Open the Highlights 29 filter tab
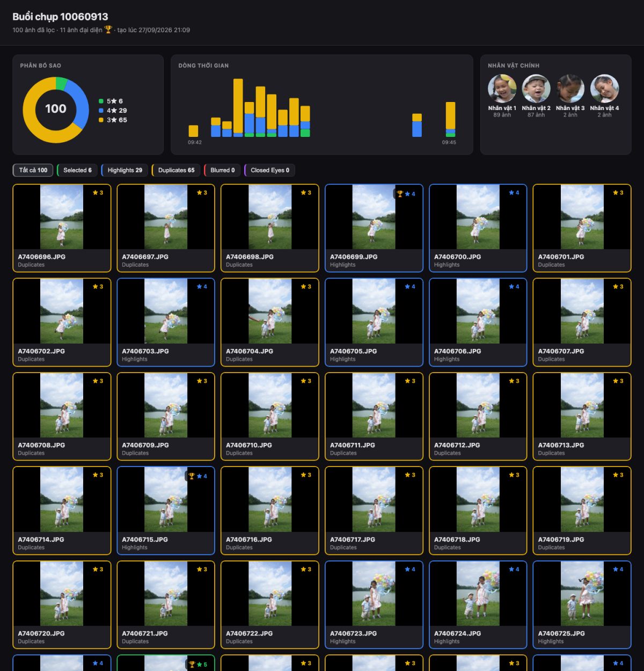This screenshot has width=644, height=671. [125, 170]
